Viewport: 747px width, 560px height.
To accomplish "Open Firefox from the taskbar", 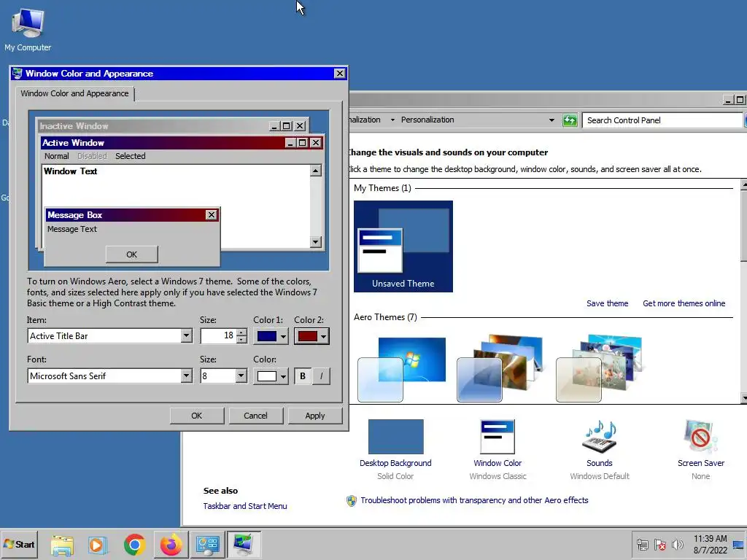I will pyautogui.click(x=171, y=545).
